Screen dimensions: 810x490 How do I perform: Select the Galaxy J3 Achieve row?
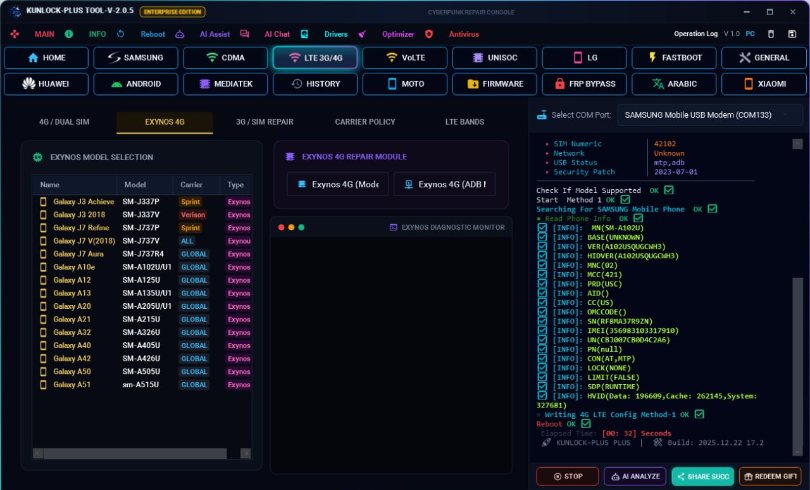coord(142,202)
